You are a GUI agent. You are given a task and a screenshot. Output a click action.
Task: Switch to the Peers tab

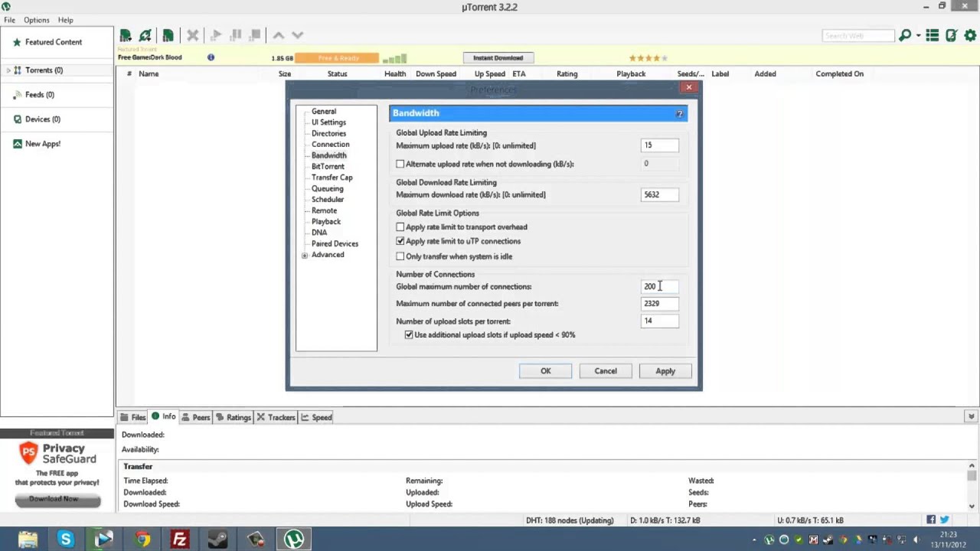tap(196, 417)
